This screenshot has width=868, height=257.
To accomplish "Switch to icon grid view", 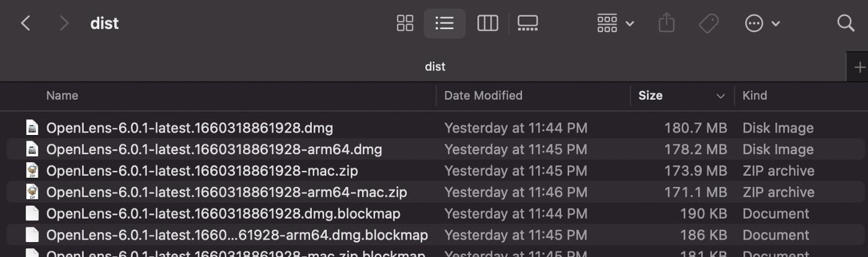I will (x=405, y=24).
